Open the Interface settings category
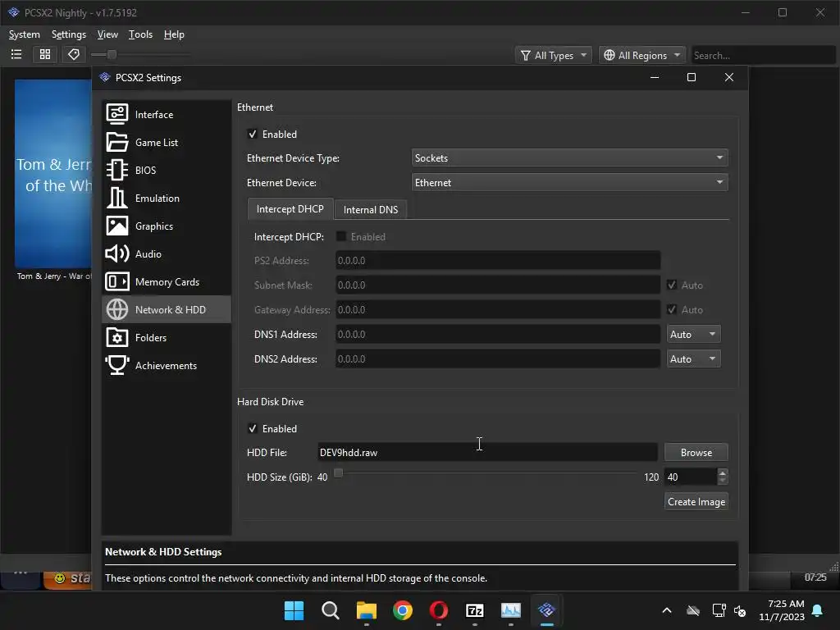Screen dimensions: 840x630 [x=166, y=115]
